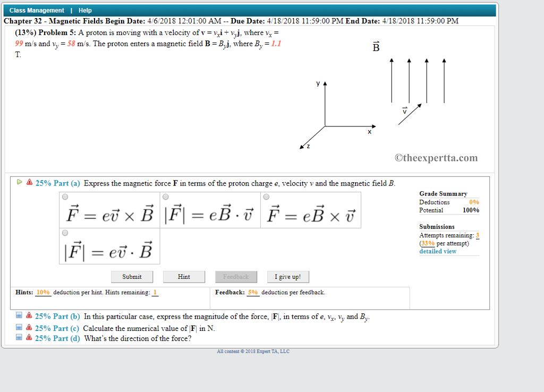This screenshot has width=544, height=392.
Task: Open the Class Management menu
Action: pos(36,10)
